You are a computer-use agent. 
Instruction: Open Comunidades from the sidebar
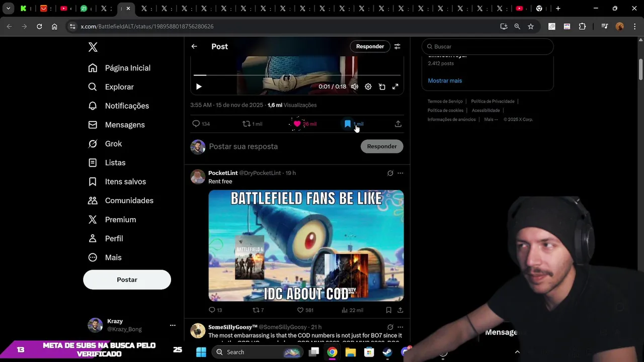(x=120, y=201)
